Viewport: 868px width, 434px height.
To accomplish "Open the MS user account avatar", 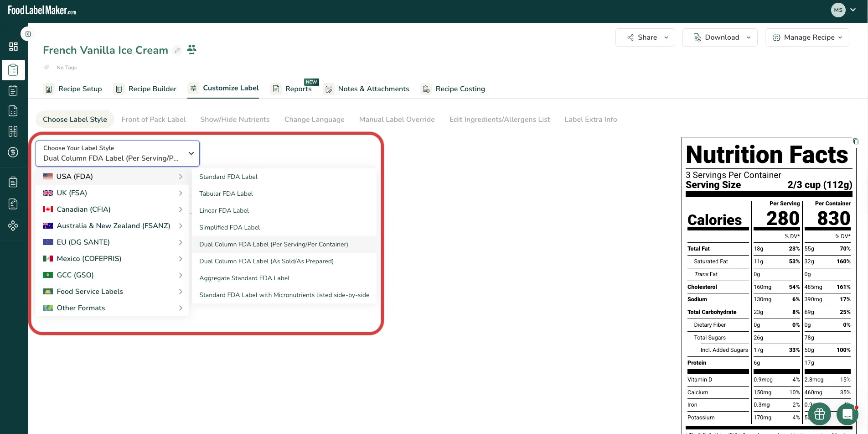I will 838,10.
